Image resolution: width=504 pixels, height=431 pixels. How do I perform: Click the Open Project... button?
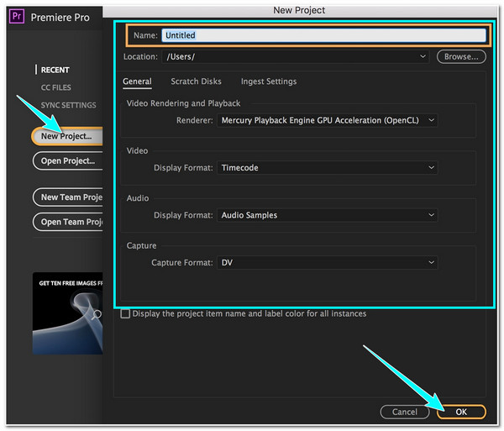point(67,161)
